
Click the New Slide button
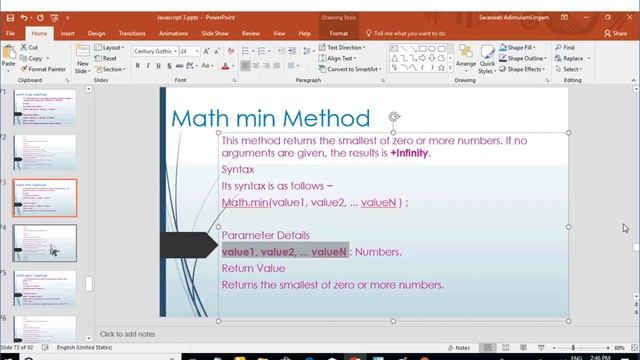[x=82, y=59]
